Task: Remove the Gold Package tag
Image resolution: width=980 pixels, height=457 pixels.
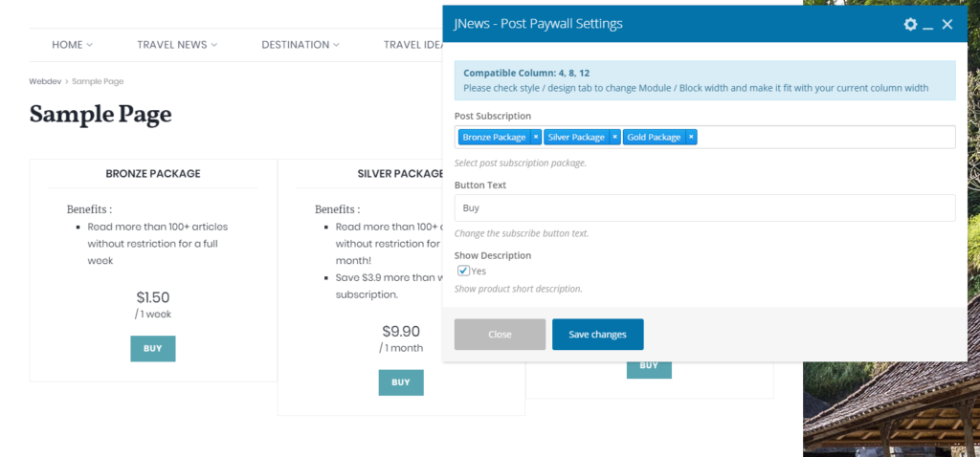Action: point(691,137)
